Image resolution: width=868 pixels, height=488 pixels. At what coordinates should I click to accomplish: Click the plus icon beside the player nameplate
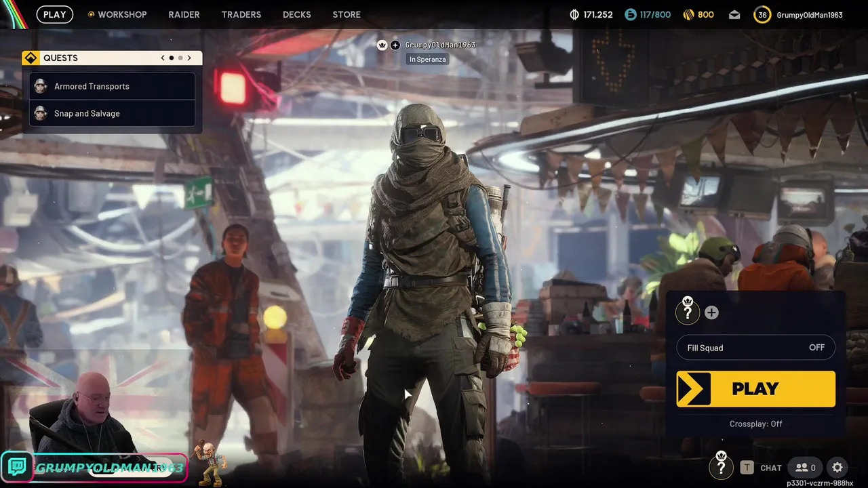395,45
